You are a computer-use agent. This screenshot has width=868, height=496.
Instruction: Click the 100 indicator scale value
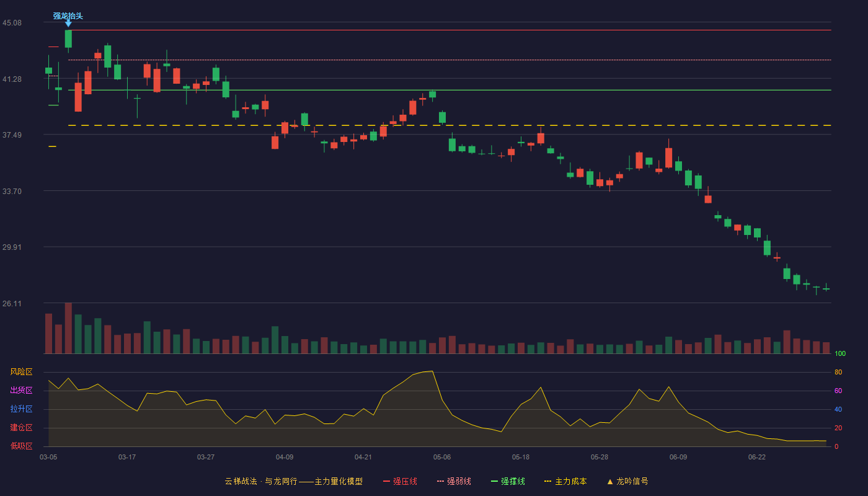(840, 354)
